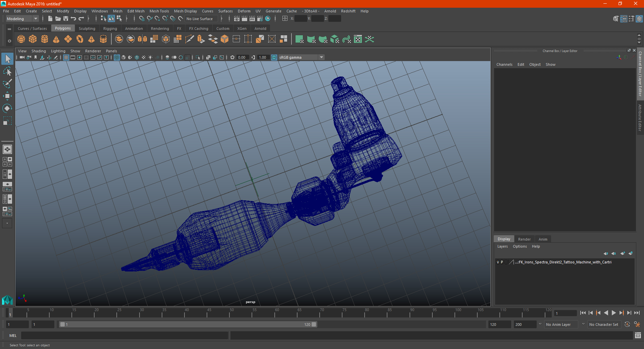Viewport: 644px width, 349px height.
Task: Toggle the viewport grid display button
Action: pyautogui.click(x=66, y=57)
